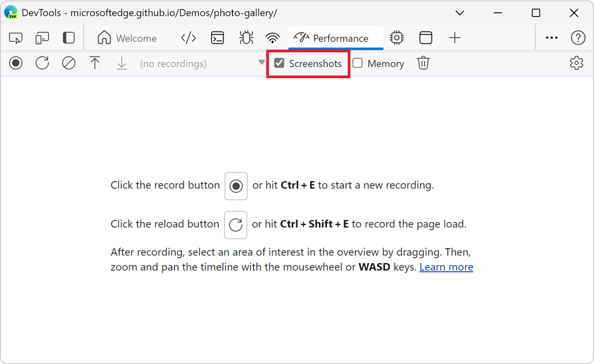Click the Help question mark button
This screenshot has height=364, width=594.
pos(578,38)
